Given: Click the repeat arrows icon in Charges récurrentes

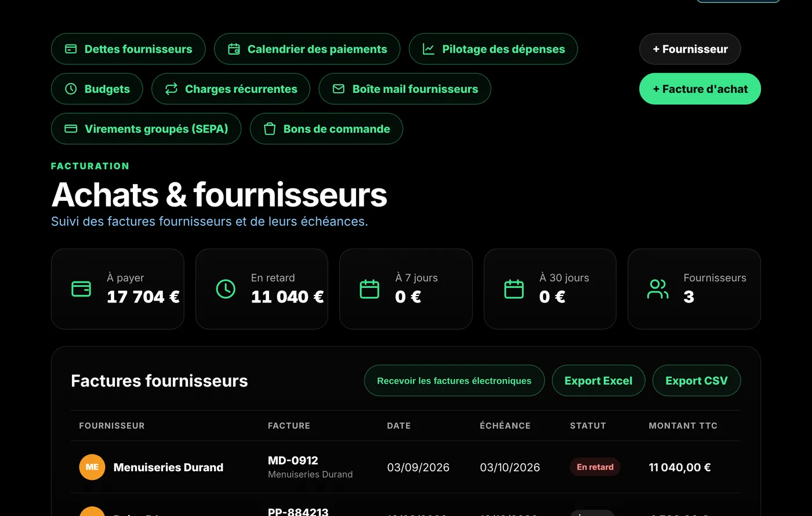Looking at the screenshot, I should point(171,89).
